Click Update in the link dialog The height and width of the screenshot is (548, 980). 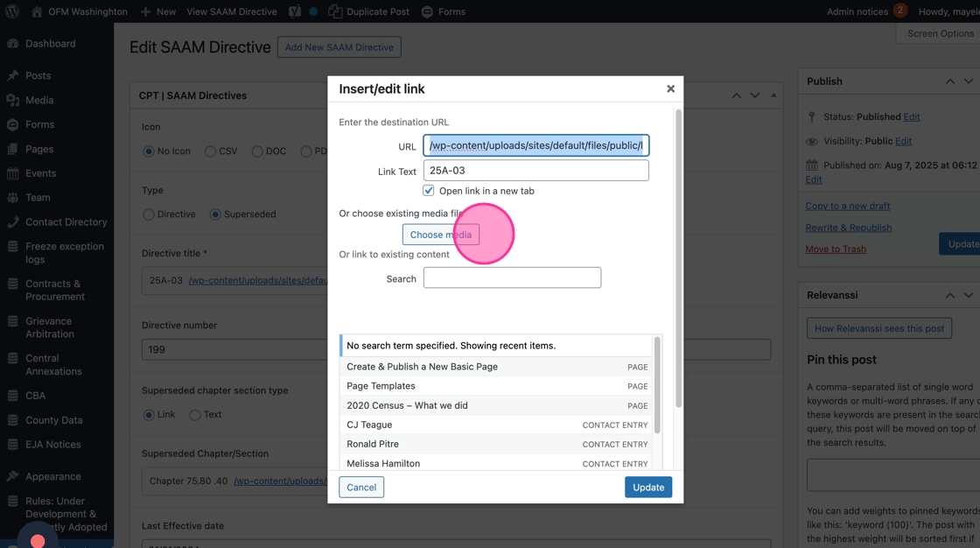coord(648,488)
